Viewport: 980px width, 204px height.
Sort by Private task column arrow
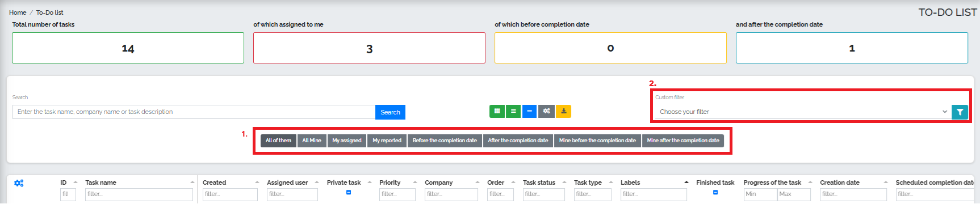pos(370,182)
